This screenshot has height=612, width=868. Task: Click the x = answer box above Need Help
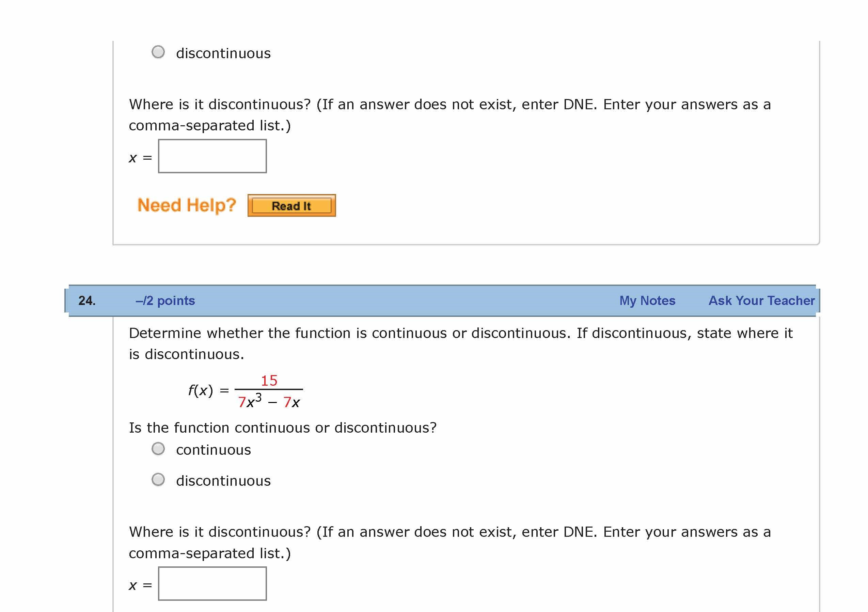point(212,156)
